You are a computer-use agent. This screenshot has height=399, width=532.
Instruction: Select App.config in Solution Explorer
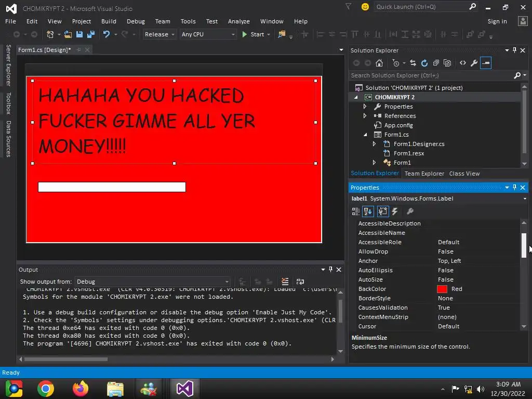coord(398,125)
